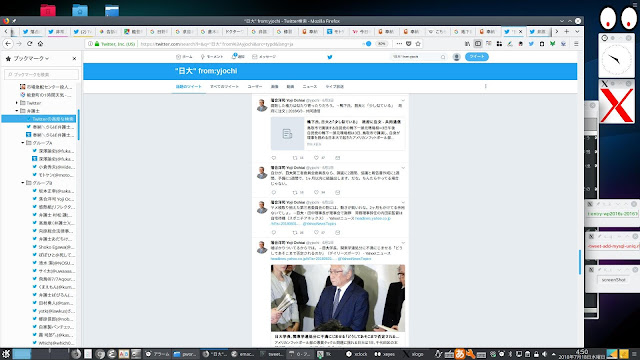This screenshot has height=360, width=640.
Task: Open the search options vertical-dots menu
Action: 485,86
